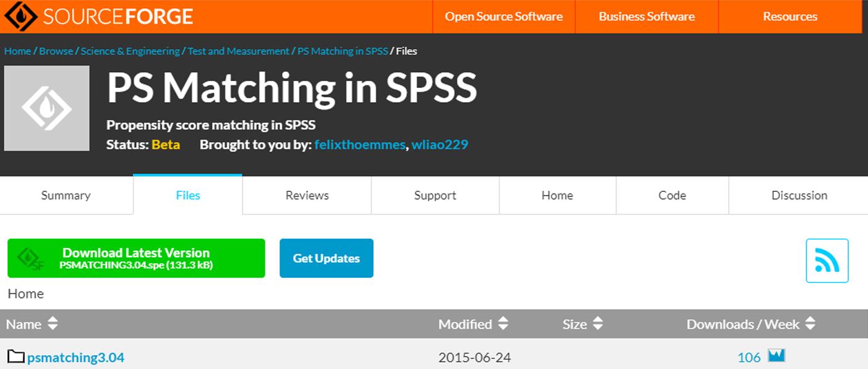Screen dimensions: 868x369
Task: Click Download Latest Version button
Action: point(136,258)
